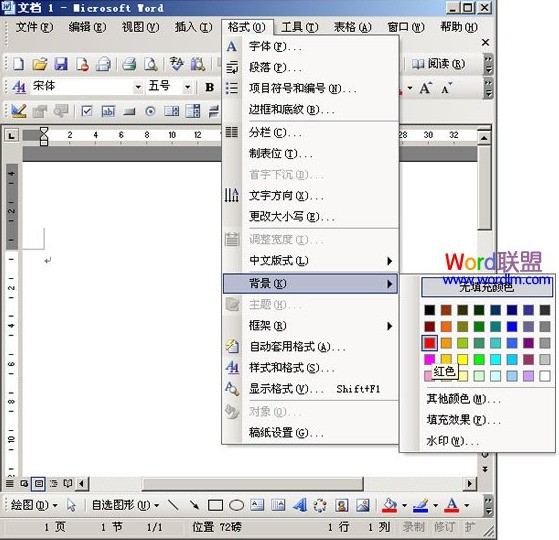This screenshot has width=559, height=540.
Task: Choose 字体(F)... from the Format menu
Action: [x=310, y=46]
